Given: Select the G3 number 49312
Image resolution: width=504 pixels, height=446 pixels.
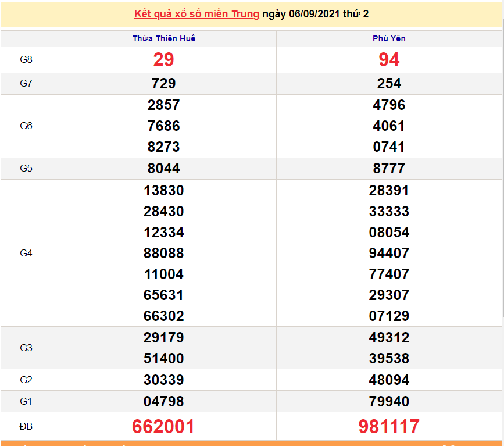Looking at the screenshot, I should point(389,337).
